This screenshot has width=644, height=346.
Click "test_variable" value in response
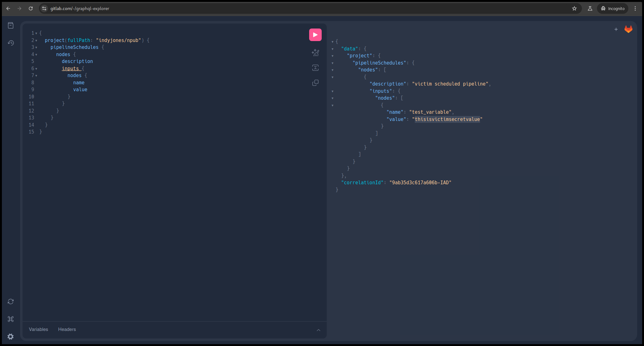430,112
